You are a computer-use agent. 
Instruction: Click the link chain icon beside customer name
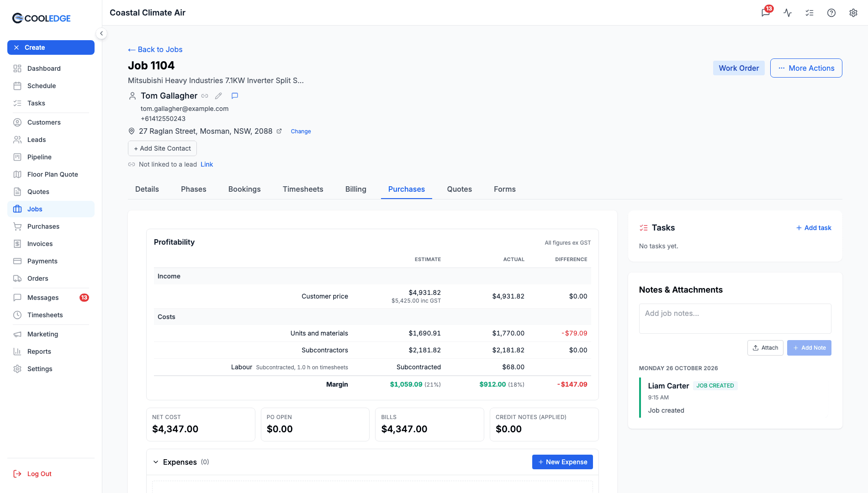tap(205, 96)
